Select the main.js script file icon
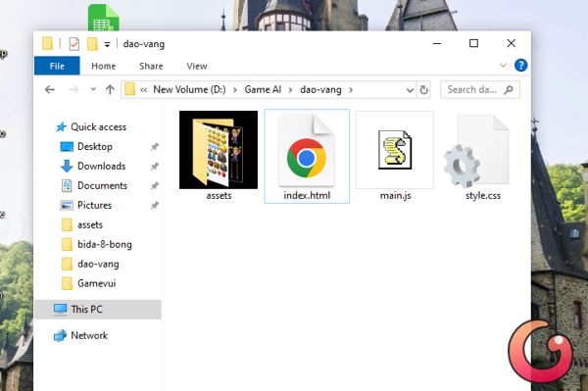Image resolution: width=588 pixels, height=391 pixels. pos(395,150)
